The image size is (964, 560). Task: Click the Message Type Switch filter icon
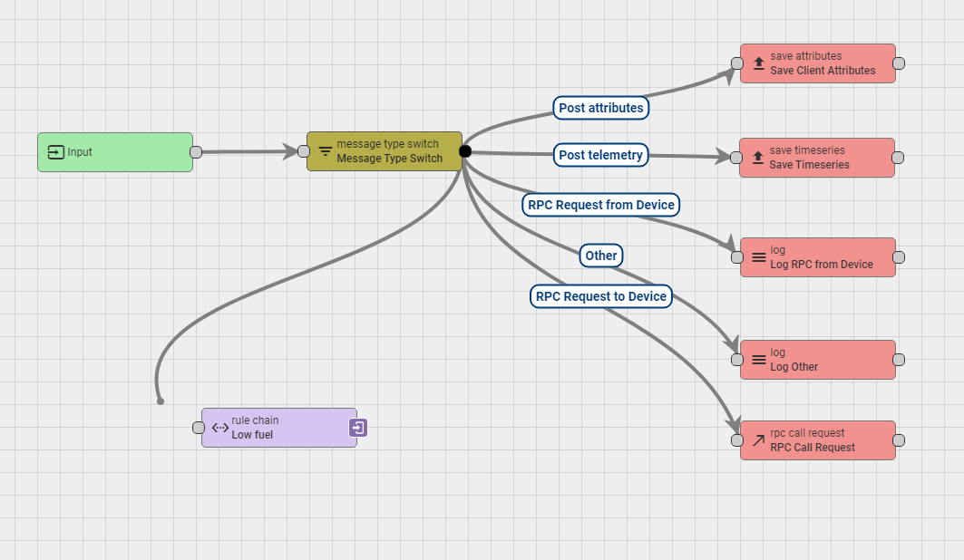click(x=325, y=151)
